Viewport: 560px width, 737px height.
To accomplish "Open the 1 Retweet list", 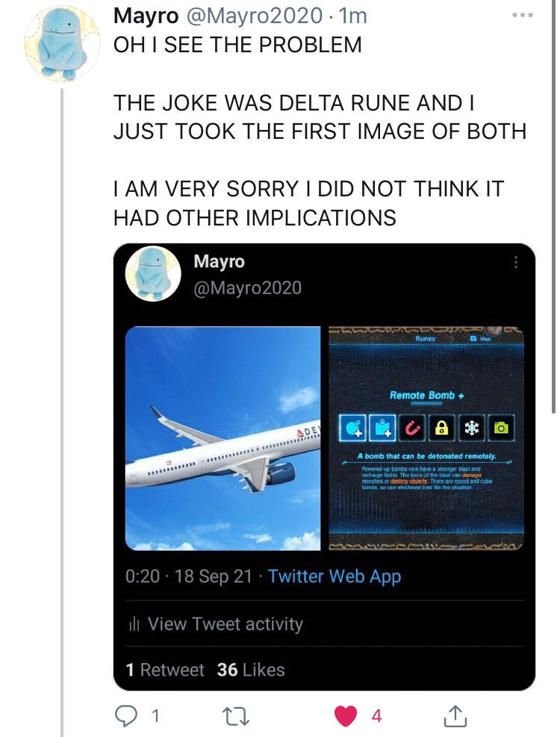I will pos(165,670).
